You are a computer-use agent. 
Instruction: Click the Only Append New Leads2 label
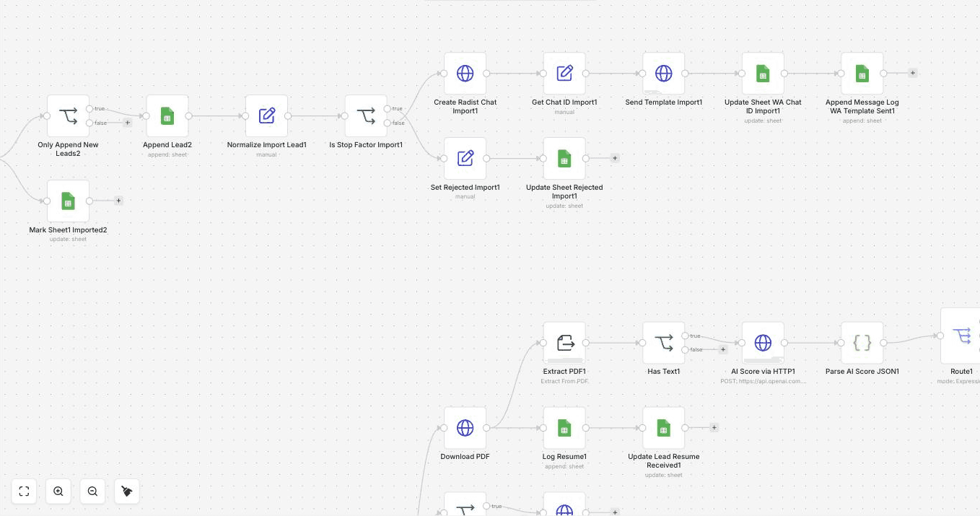pos(68,149)
